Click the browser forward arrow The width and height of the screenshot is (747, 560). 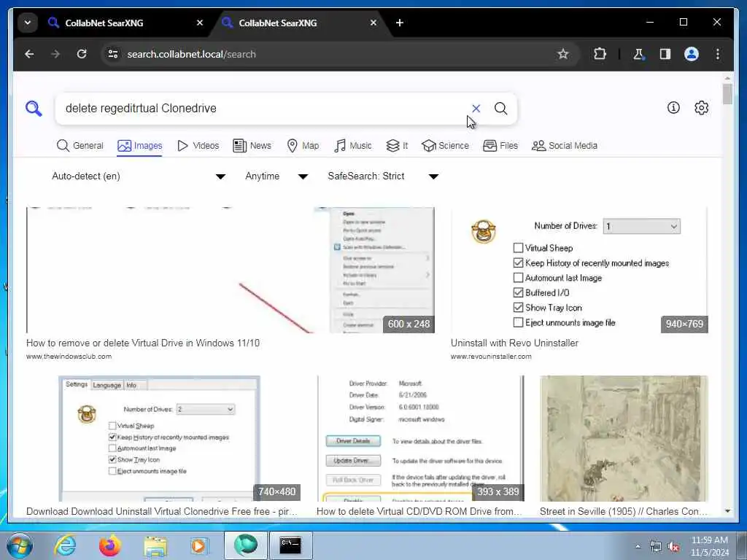55,54
